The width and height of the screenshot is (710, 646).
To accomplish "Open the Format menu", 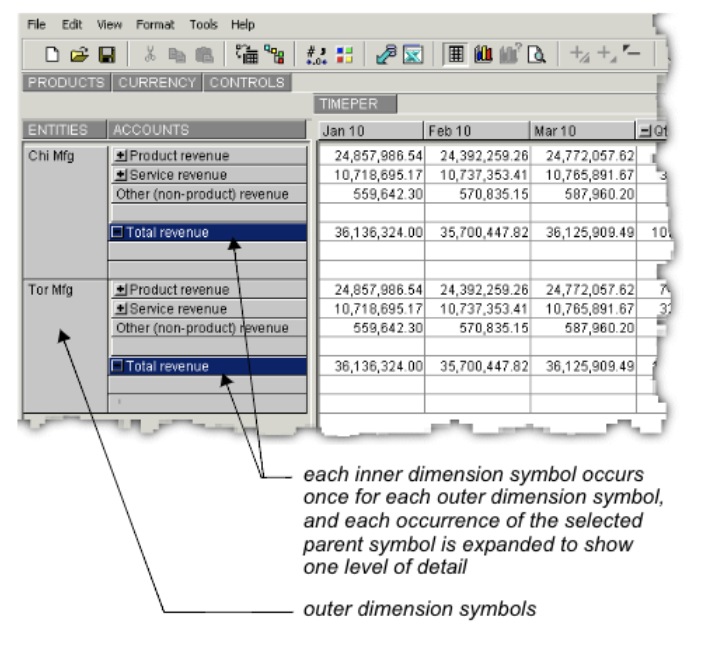I will [x=154, y=23].
